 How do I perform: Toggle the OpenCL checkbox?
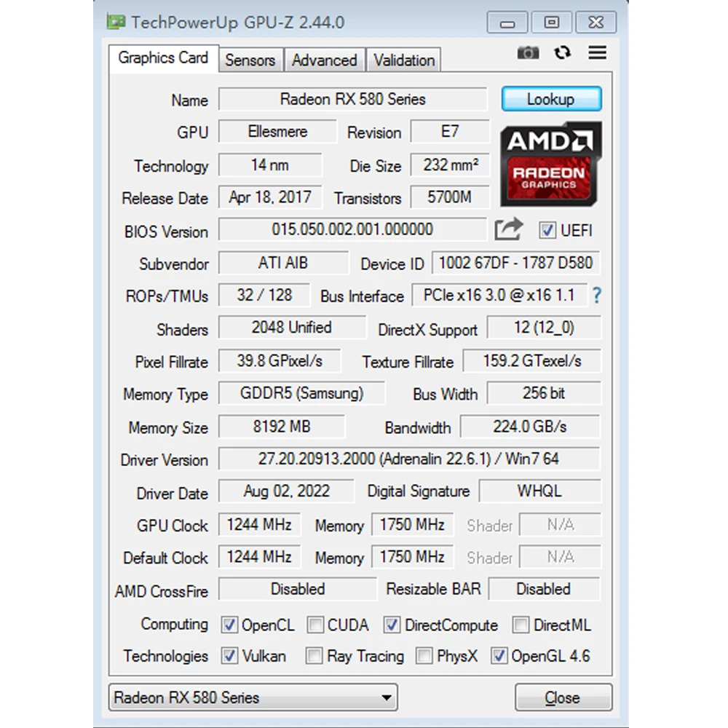pyautogui.click(x=229, y=625)
